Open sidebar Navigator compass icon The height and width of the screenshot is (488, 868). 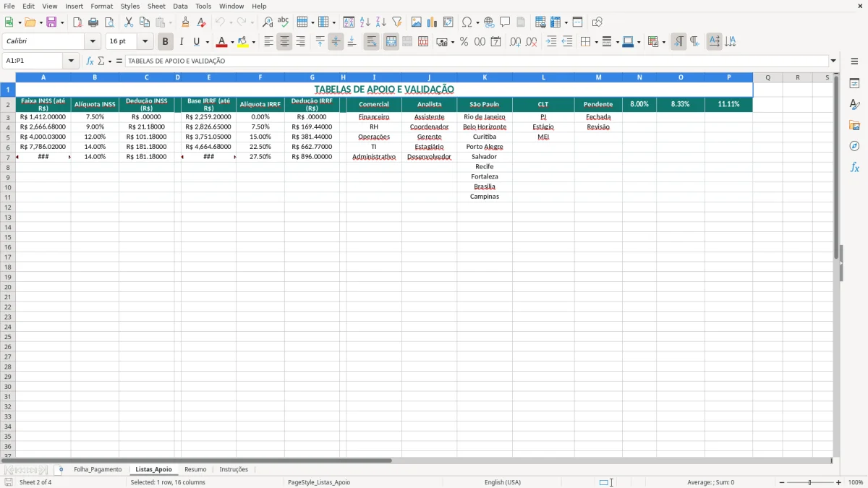click(854, 146)
